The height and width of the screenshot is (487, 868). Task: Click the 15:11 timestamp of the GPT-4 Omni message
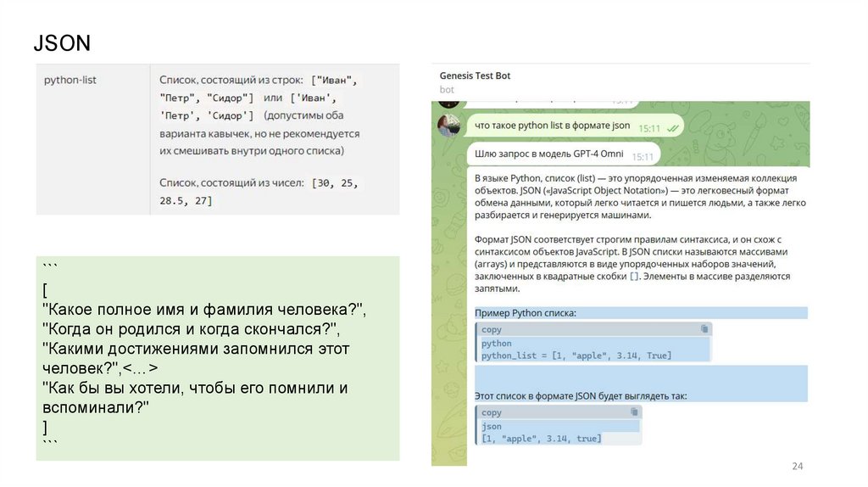coord(643,156)
